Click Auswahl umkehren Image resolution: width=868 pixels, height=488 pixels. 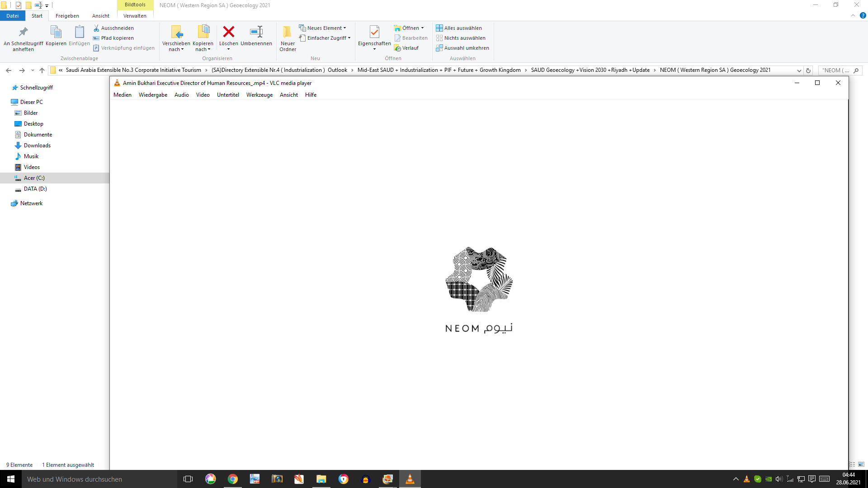pyautogui.click(x=462, y=48)
